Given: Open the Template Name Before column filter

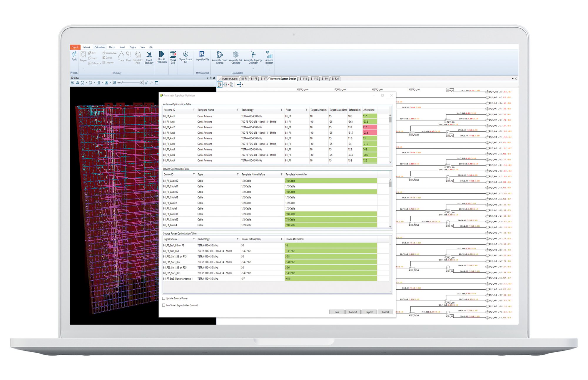Looking at the screenshot, I should tap(281, 175).
